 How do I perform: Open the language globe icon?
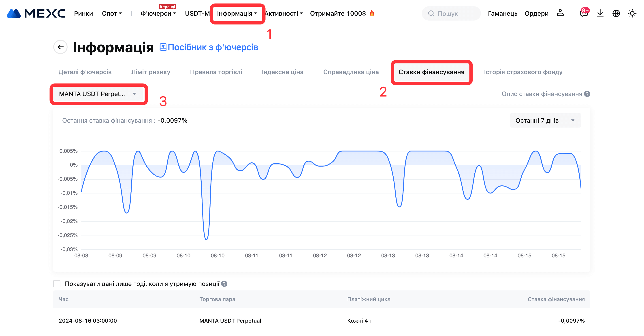(x=616, y=13)
